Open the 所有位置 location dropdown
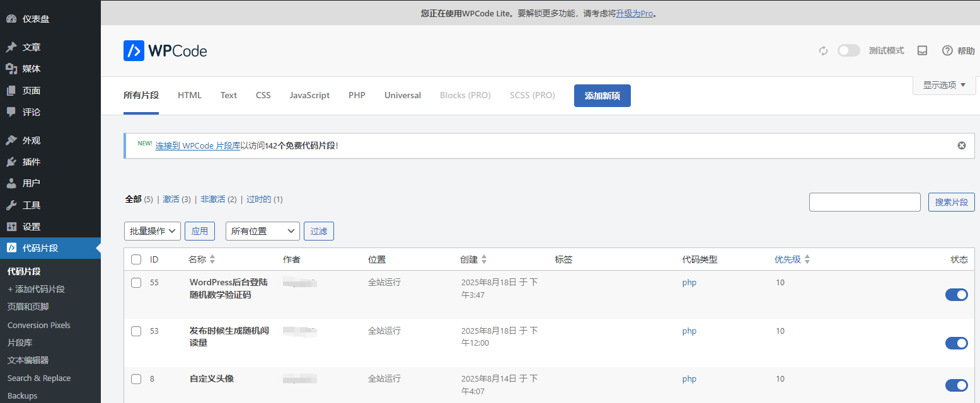Viewport: 980px width, 403px height. pos(263,231)
